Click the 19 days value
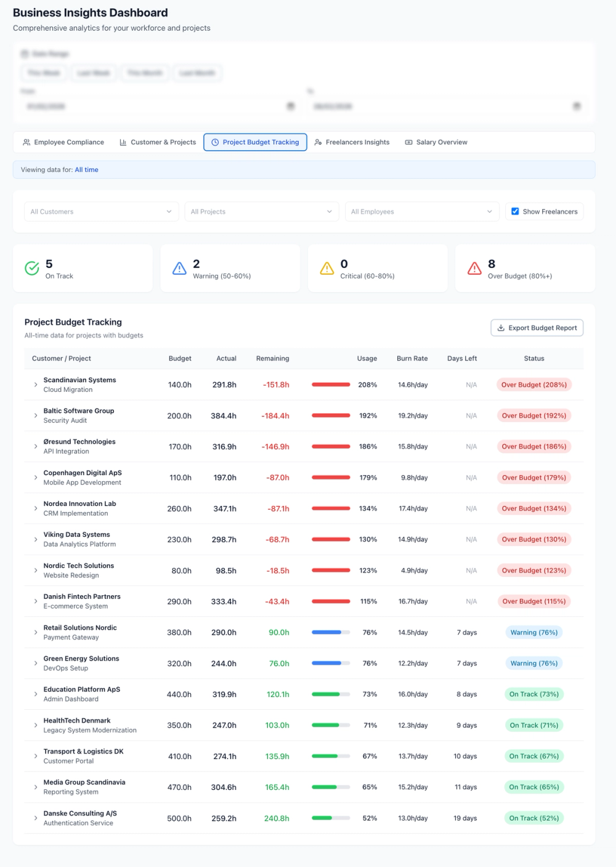 [465, 818]
